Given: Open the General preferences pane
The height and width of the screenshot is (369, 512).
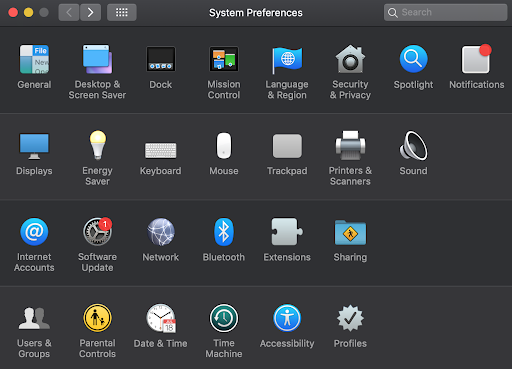Looking at the screenshot, I should (x=34, y=59).
